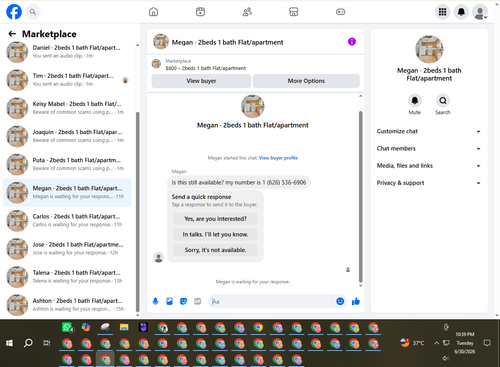The height and width of the screenshot is (367, 500).
Task: Open the account profile avatar menu
Action: tap(480, 12)
